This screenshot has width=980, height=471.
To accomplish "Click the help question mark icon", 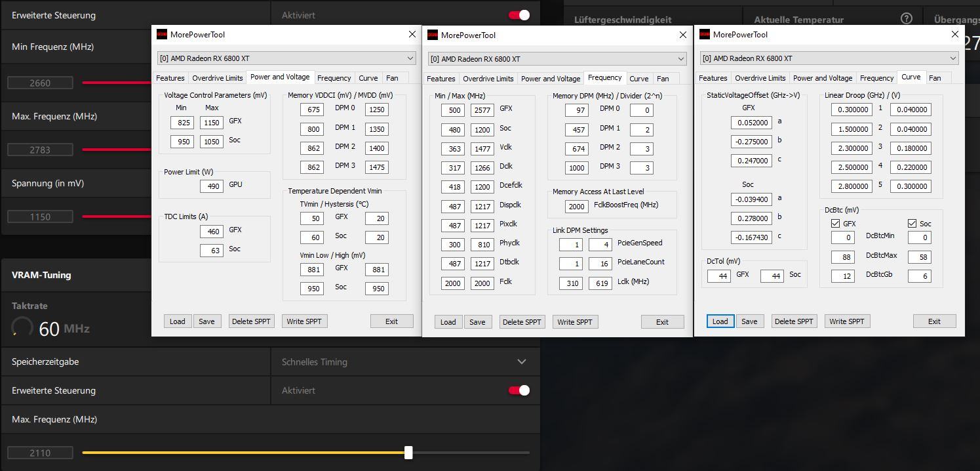I will pyautogui.click(x=907, y=18).
